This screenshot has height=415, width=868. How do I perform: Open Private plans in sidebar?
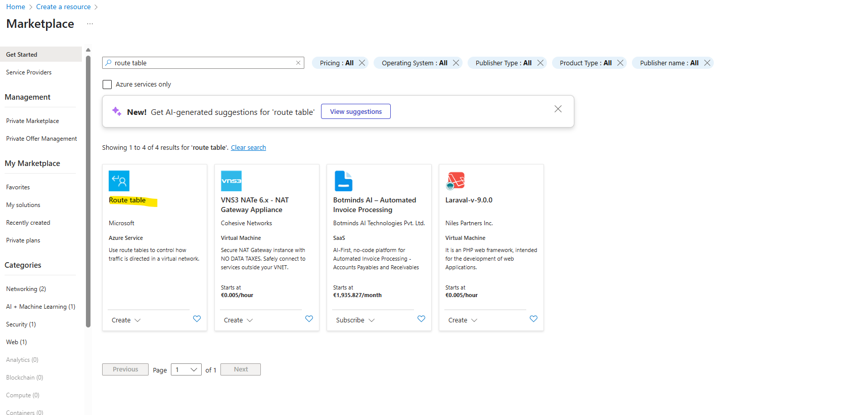[x=23, y=240]
